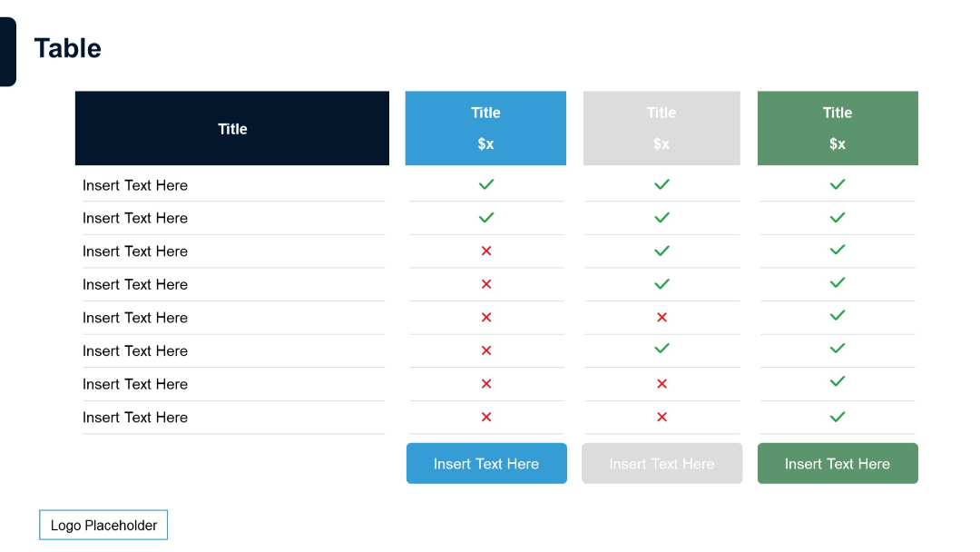Select the dark navy accent bar on the left
Screen dimensions: 980x552
point(5,51)
